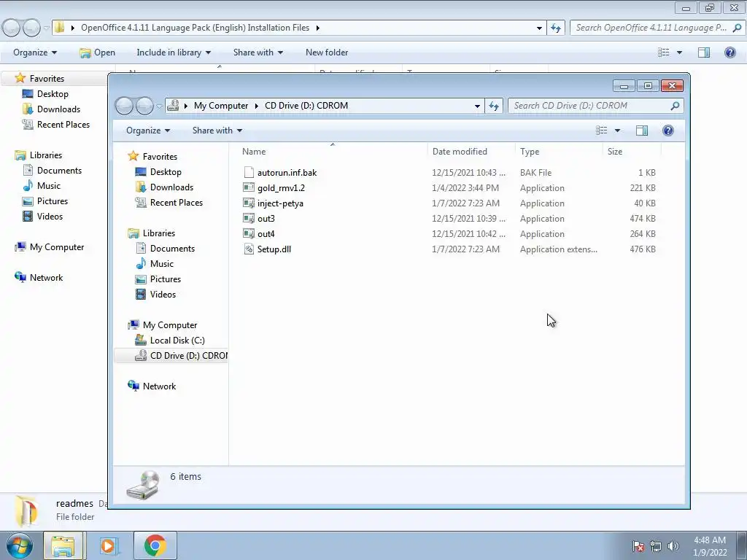Click Back arrow in OpenOffice background window

tap(12, 28)
